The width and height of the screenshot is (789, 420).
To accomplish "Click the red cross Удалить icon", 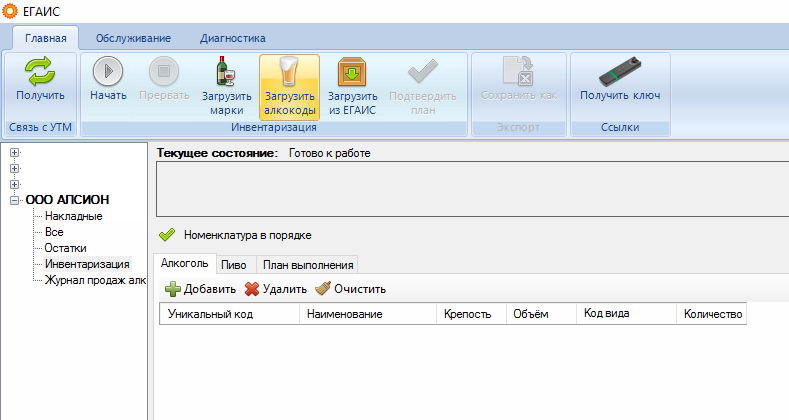I will (252, 289).
